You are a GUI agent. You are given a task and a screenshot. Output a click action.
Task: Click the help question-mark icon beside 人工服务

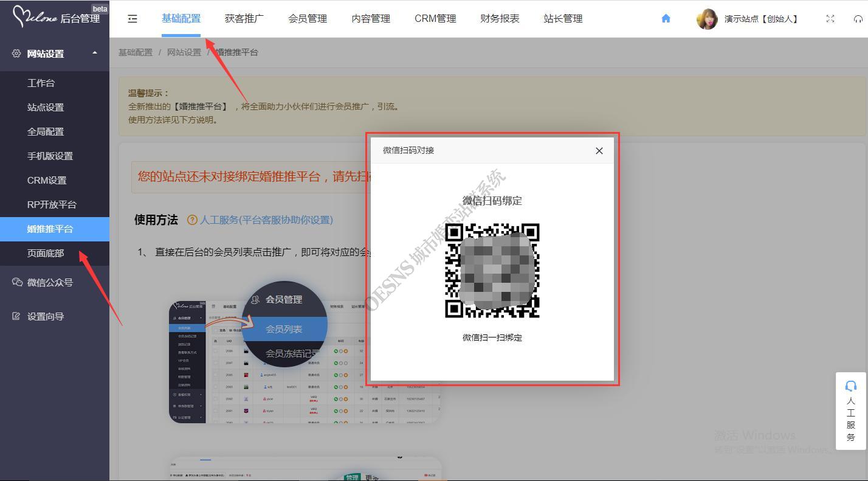coord(192,220)
